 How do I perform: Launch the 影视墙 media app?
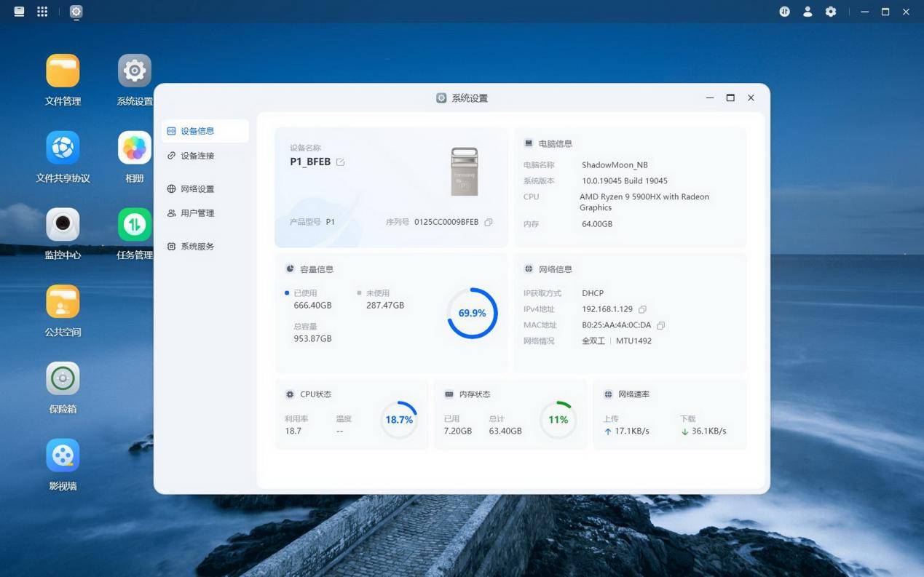(63, 455)
